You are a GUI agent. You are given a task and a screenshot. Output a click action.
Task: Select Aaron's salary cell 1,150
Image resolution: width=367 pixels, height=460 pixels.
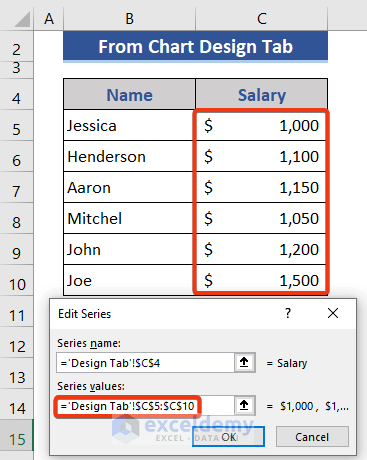(262, 187)
